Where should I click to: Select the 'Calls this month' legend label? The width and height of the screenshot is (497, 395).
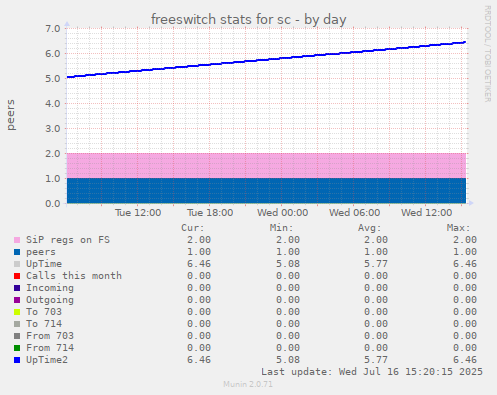point(74,276)
